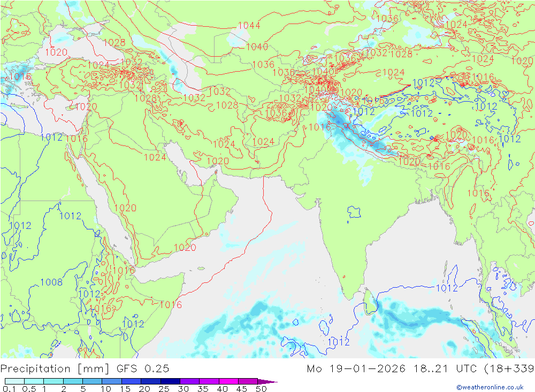This screenshot has width=535, height=392.
Task: Click the 30–35 mm purple legend swatch
Action: pyautogui.click(x=189, y=381)
